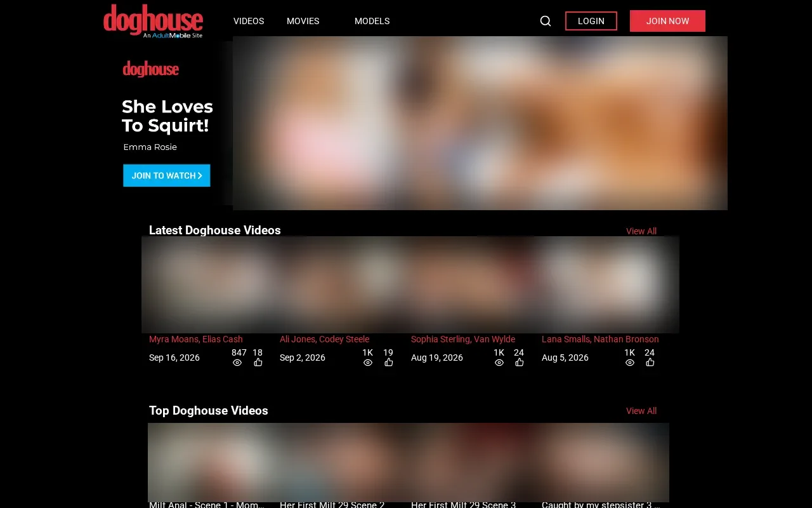812x508 pixels.
Task: Click the eye icon for Aug 5, 2026 video
Action: 630,363
